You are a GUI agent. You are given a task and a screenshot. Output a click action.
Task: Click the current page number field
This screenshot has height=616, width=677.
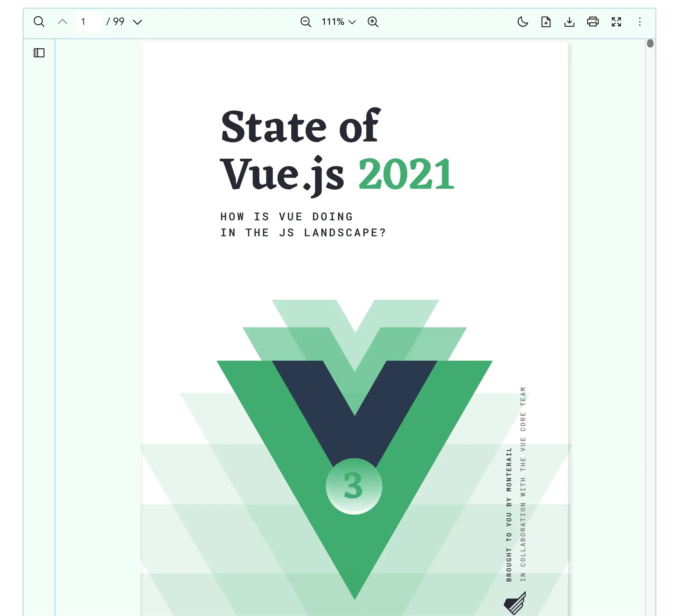coord(89,22)
